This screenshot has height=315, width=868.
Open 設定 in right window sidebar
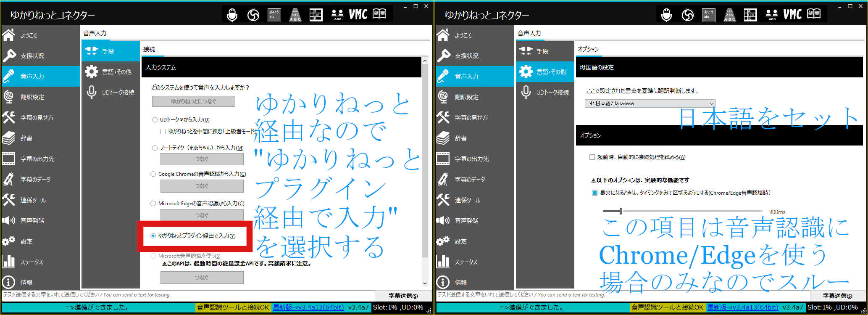click(474, 241)
